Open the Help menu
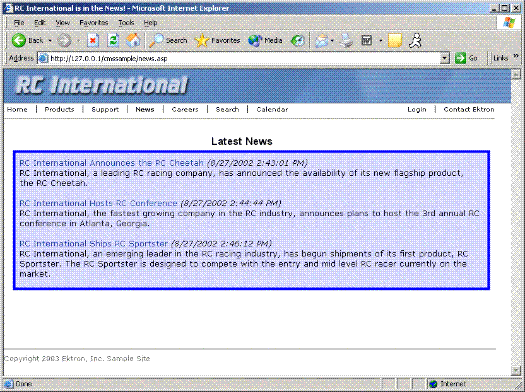525x392 pixels. coord(150,22)
